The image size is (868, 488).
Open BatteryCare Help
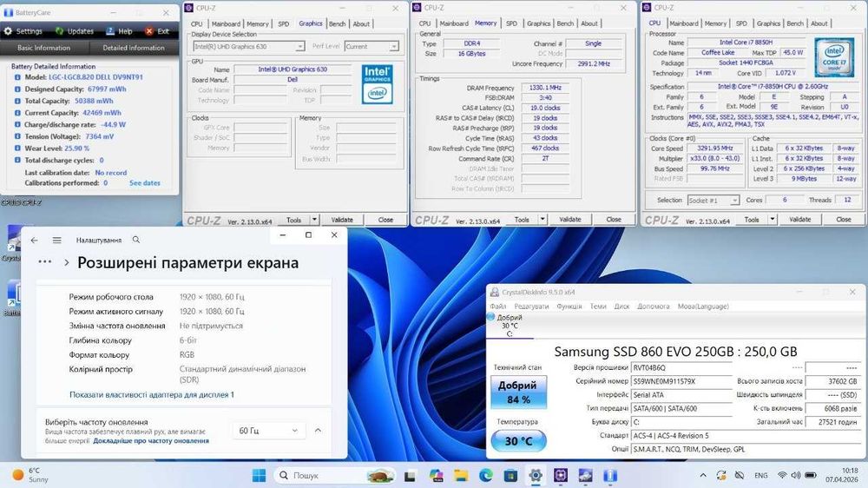pyautogui.click(x=119, y=31)
